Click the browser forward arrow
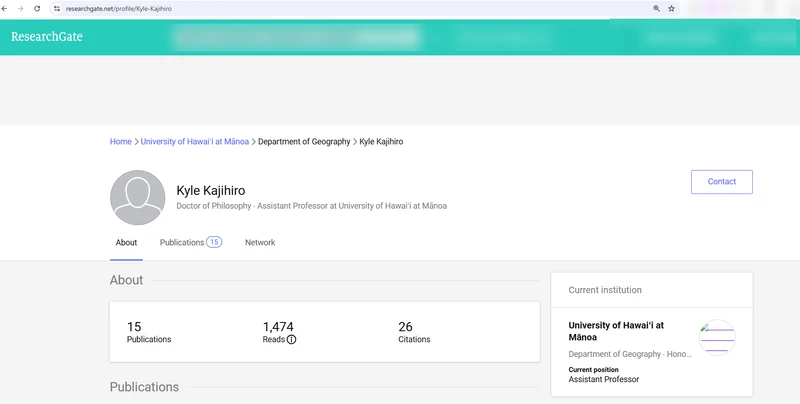This screenshot has width=800, height=404. (x=21, y=9)
